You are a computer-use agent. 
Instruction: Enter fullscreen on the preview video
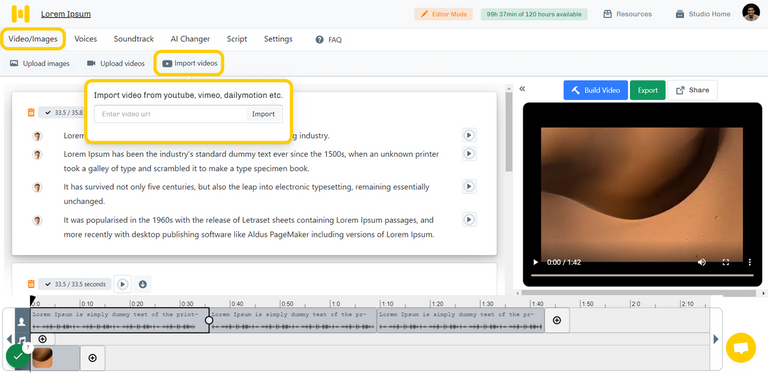[x=726, y=262]
